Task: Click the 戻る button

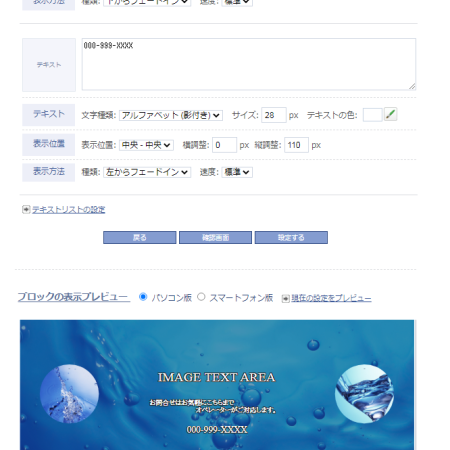Action: point(140,238)
